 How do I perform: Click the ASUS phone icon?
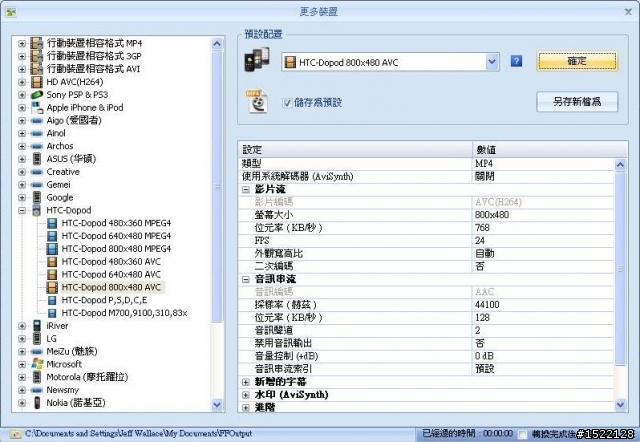[37, 159]
